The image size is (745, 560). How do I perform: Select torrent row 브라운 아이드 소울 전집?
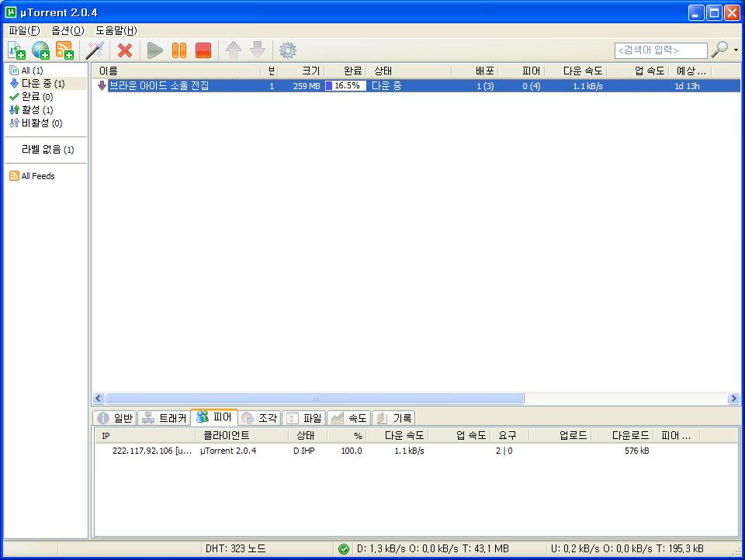click(416, 86)
